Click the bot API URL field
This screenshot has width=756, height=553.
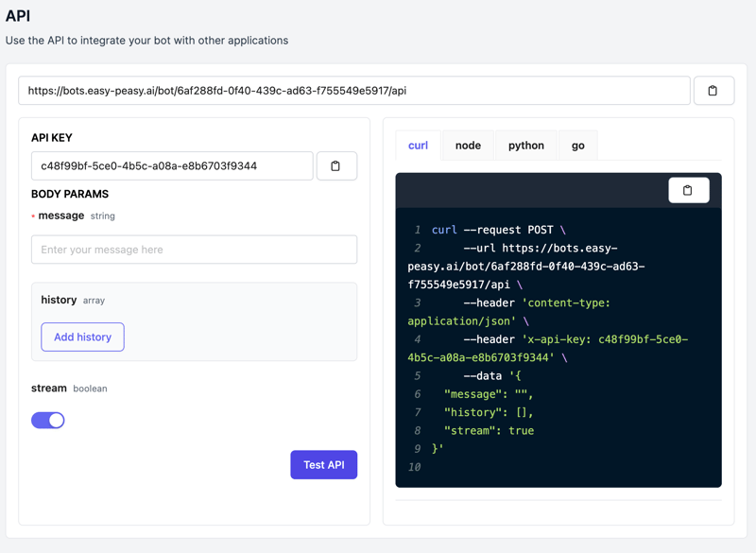pyautogui.click(x=354, y=91)
